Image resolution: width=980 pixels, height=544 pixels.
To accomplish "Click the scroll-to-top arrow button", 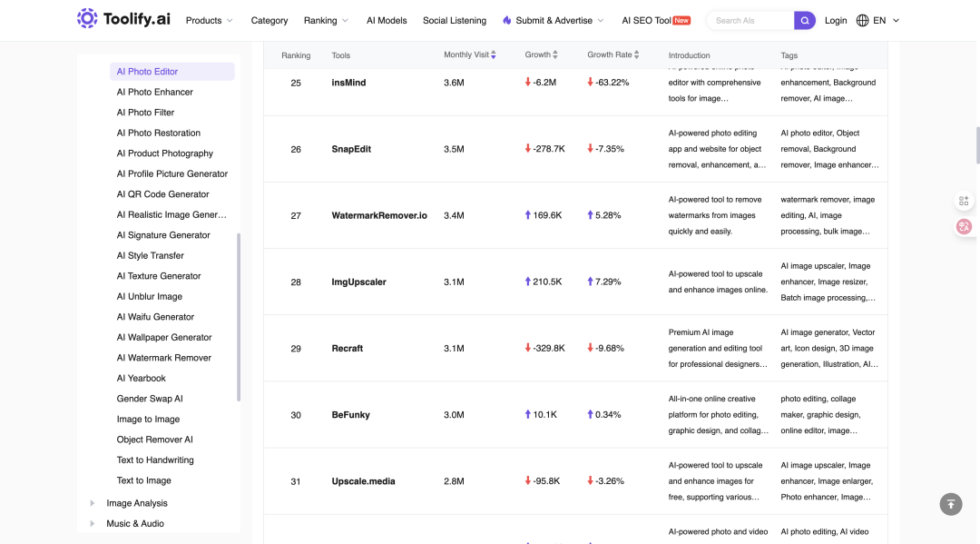I will tap(951, 504).
